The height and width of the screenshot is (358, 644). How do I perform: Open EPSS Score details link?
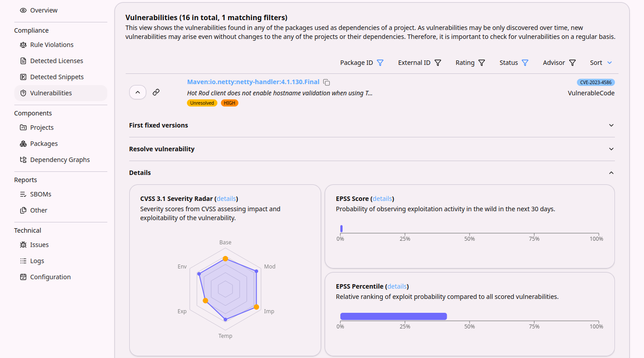coord(382,199)
